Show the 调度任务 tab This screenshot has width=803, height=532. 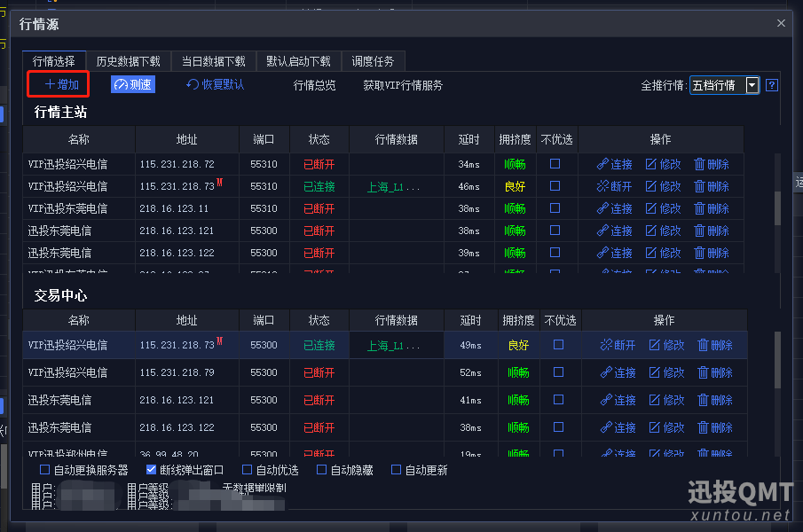(373, 61)
